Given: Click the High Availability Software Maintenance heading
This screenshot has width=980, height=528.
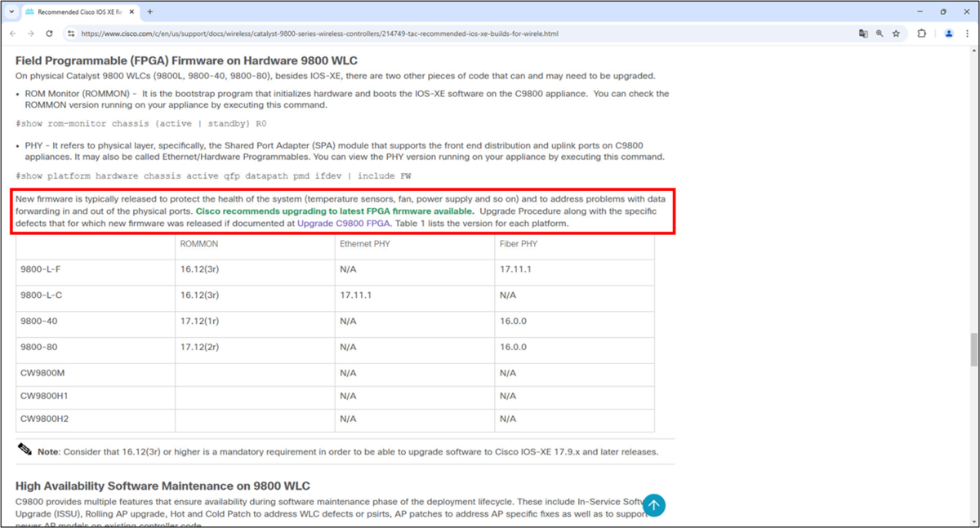Looking at the screenshot, I should coord(163,486).
